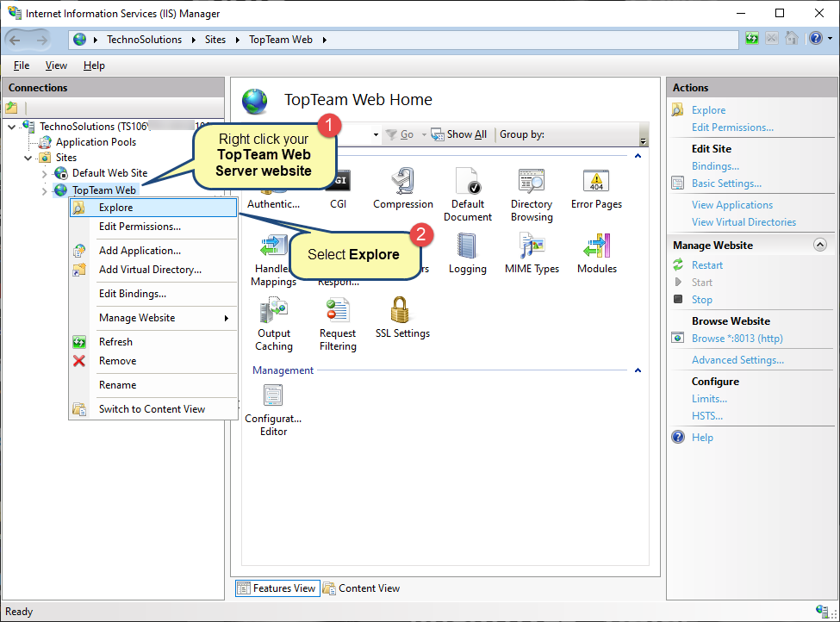
Task: Open the Help menu
Action: (94, 65)
